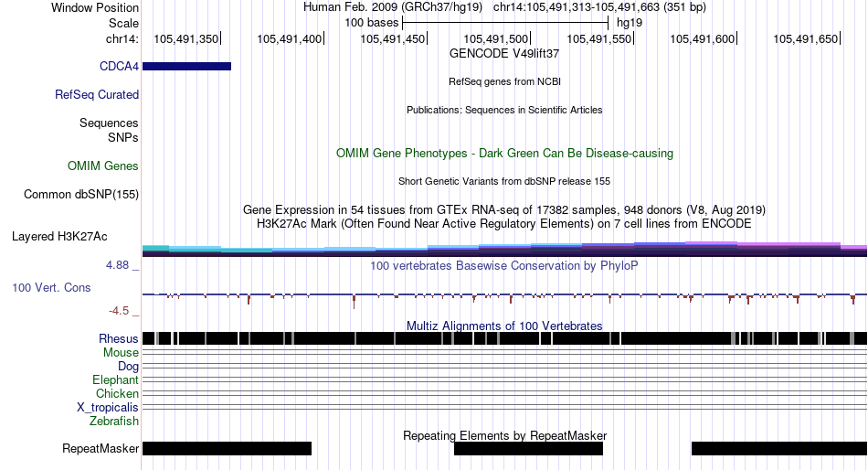Click the 100 bases scale bar
Viewport: 868px width, 470px height.
(x=505, y=23)
